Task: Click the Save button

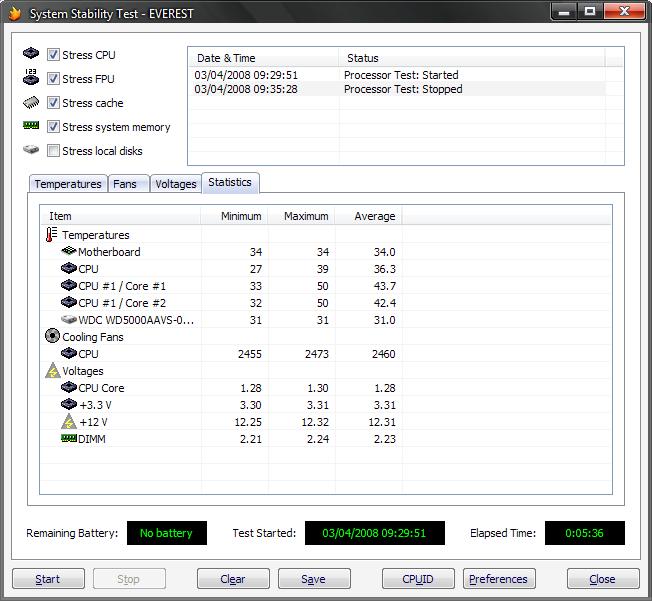Action: pos(314,579)
